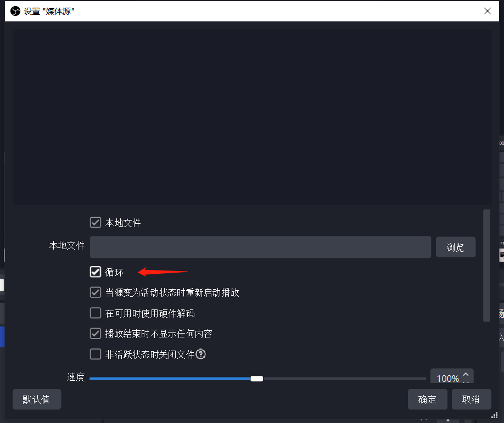Viewport: 504px width, 423px height.
Task: Click the 默认值 defaults button
Action: pyautogui.click(x=36, y=399)
